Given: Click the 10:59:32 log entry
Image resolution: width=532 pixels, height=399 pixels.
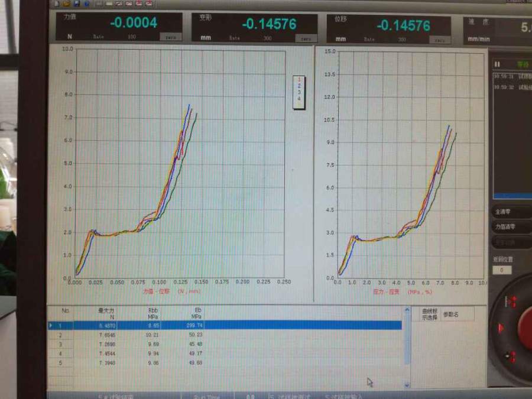Looking at the screenshot, I should (x=512, y=87).
